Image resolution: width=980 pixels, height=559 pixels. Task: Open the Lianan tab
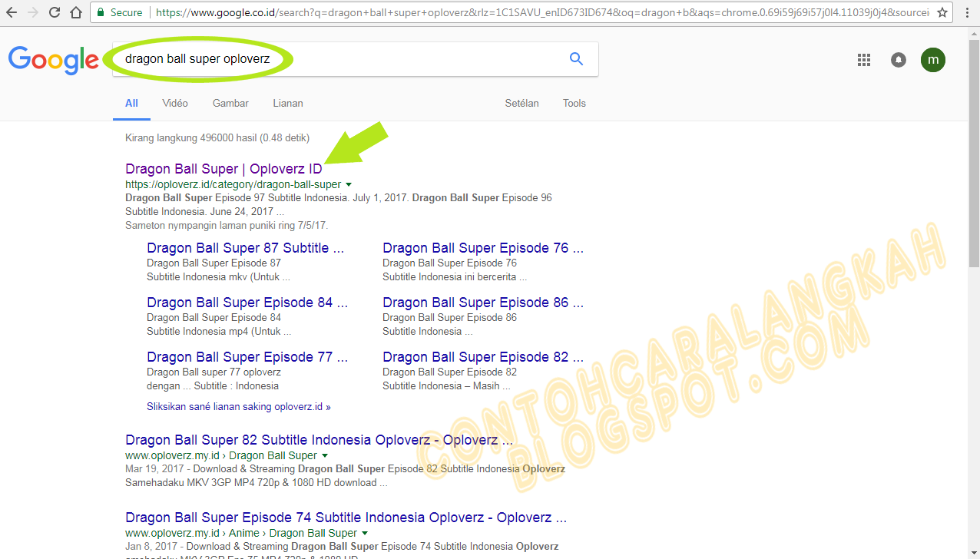coord(288,103)
